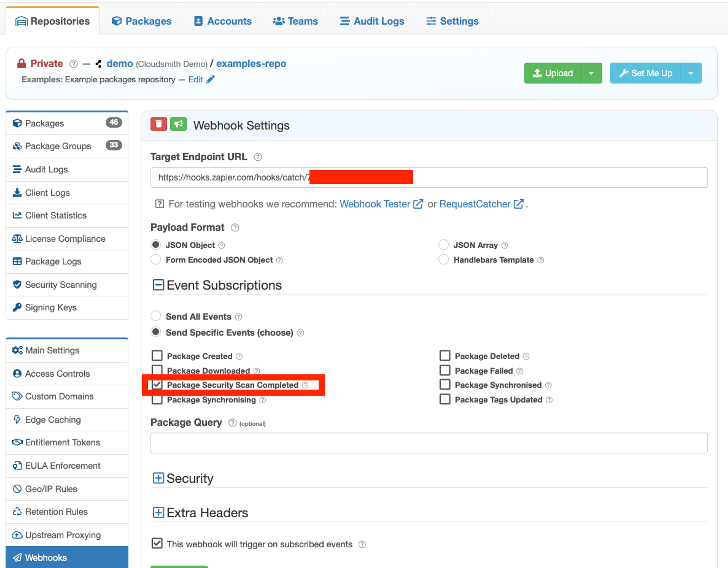
Task: Open Security Scanning in the sidebar
Action: [x=61, y=285]
